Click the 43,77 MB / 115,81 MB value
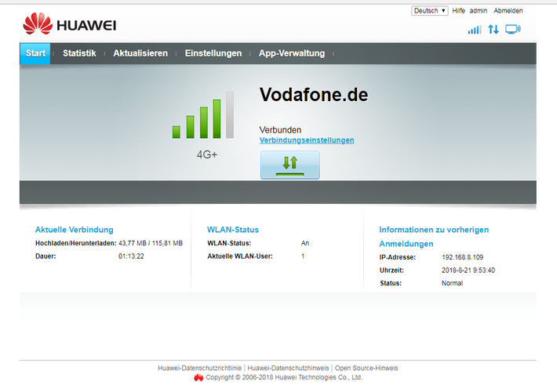 [x=151, y=243]
